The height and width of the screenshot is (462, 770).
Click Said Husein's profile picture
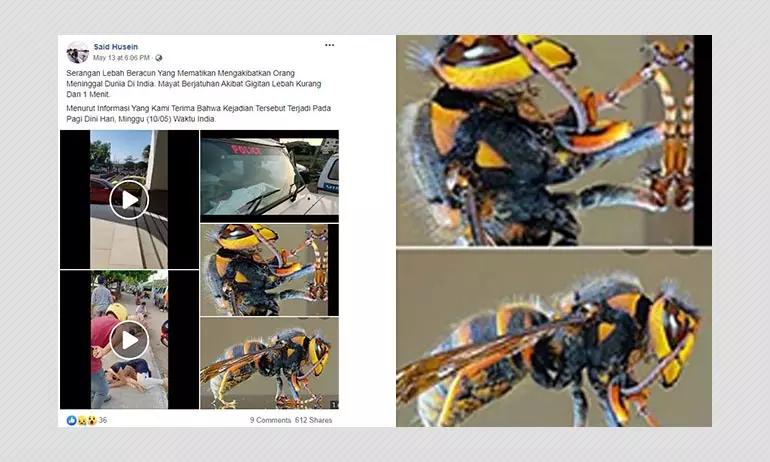pos(77,52)
